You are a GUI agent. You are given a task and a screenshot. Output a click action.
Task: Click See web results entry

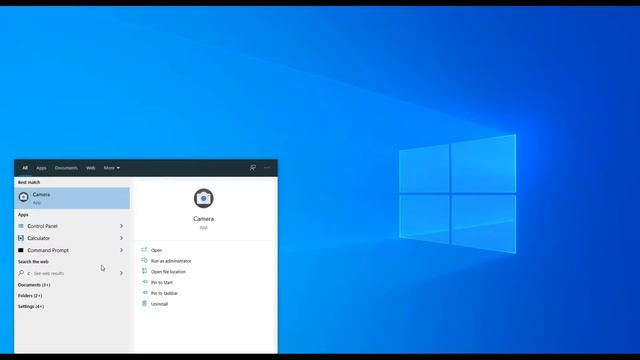72,273
